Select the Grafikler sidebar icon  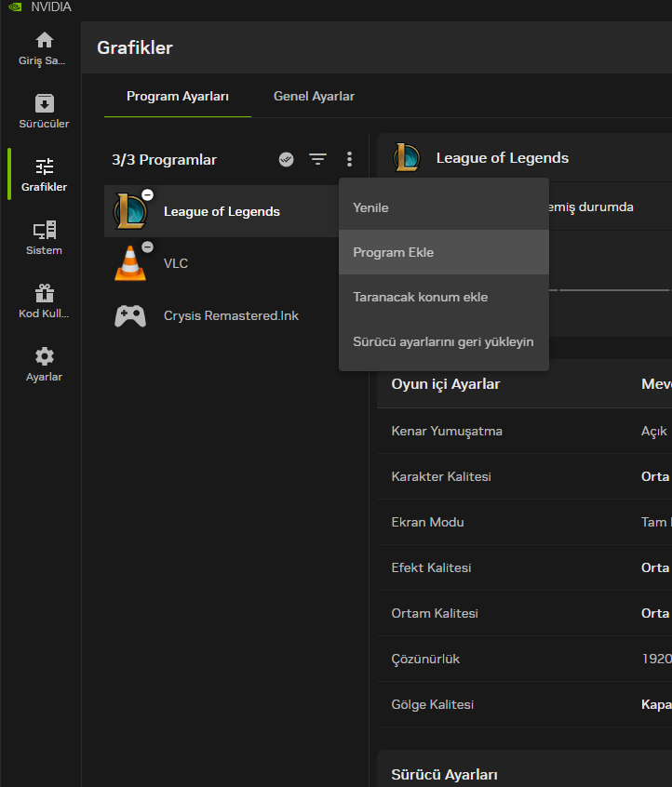44,167
